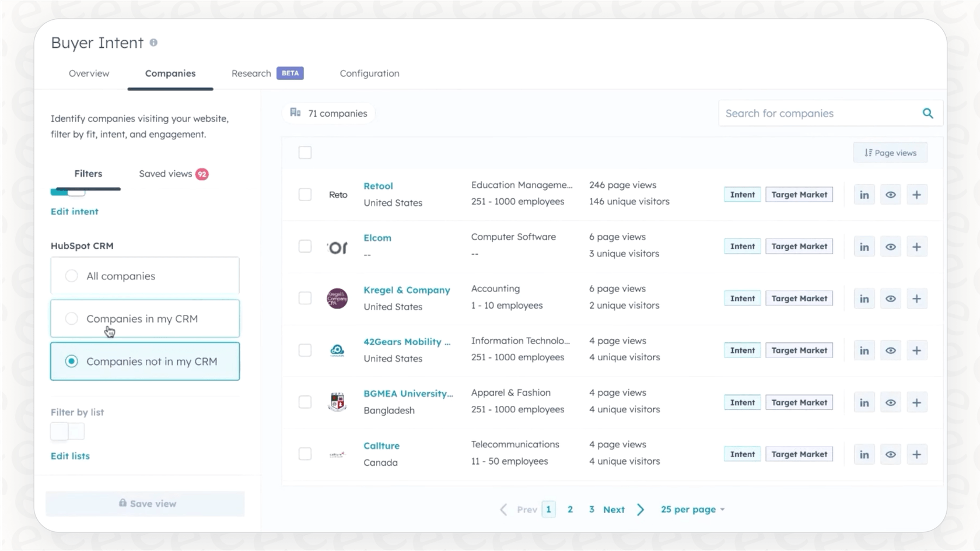Click the eye icon on the 42Gears Mobility row
The image size is (980, 551).
coord(890,350)
